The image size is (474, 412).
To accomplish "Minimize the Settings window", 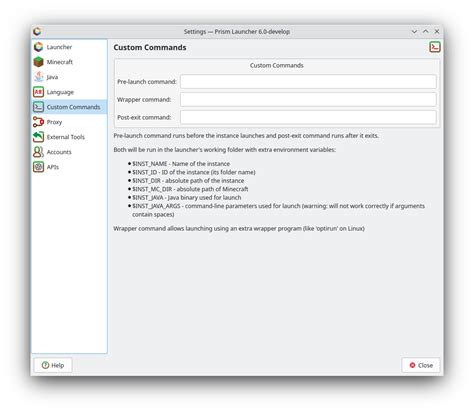I will (x=414, y=32).
